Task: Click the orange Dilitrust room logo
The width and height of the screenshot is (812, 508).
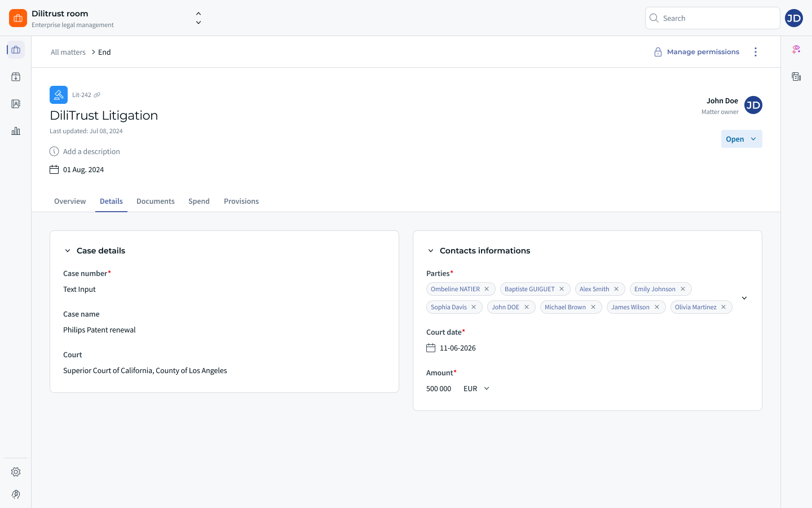Action: [x=18, y=18]
